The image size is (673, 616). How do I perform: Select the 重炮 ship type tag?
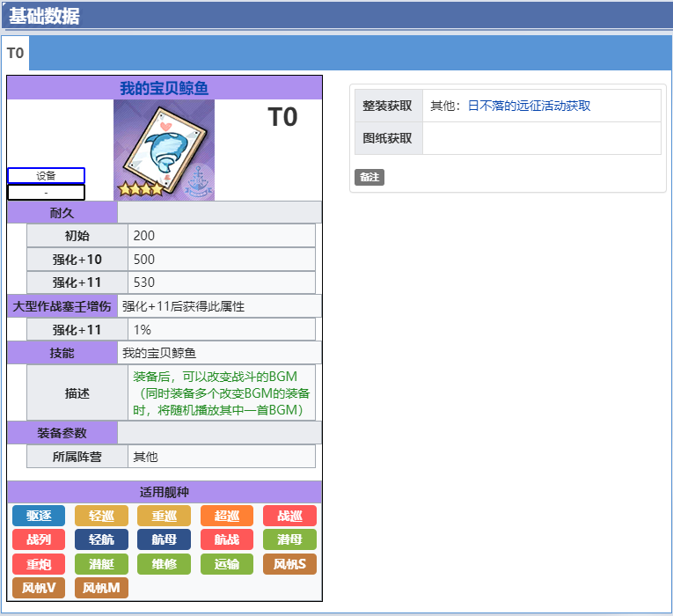[39, 564]
